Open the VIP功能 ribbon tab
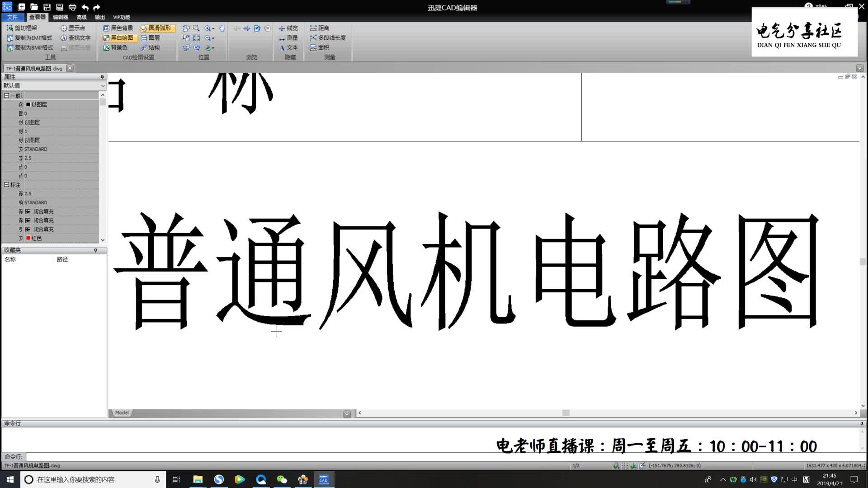 (x=122, y=17)
